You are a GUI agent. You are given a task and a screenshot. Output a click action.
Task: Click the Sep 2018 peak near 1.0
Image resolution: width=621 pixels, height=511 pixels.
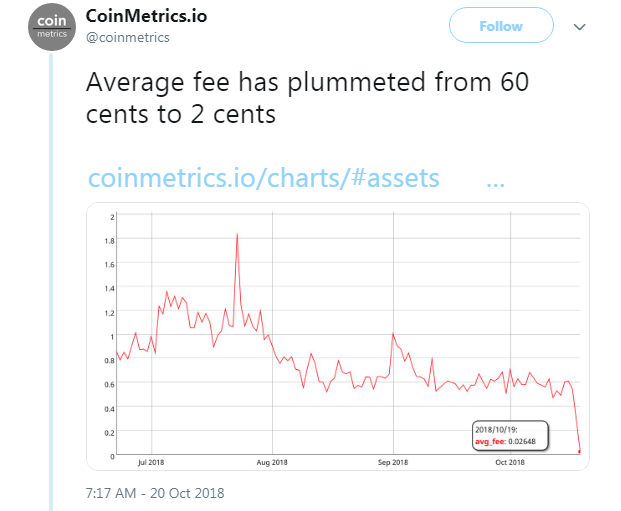[x=393, y=334]
